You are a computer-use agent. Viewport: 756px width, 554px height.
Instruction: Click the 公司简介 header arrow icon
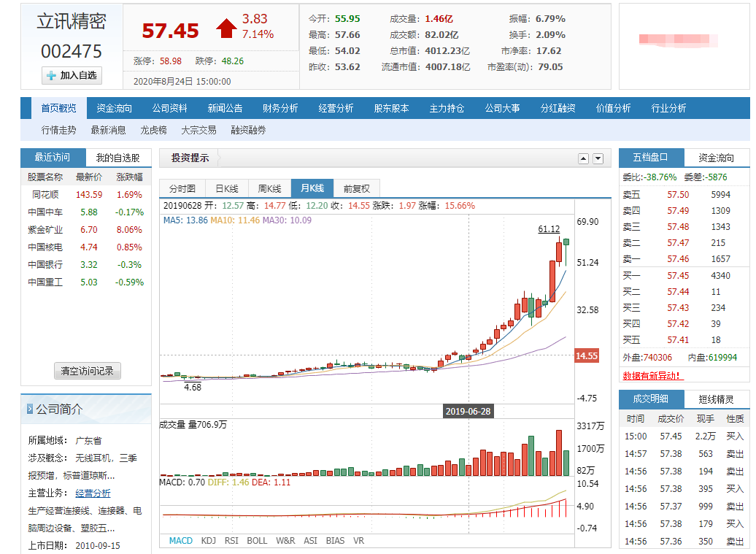tap(29, 409)
